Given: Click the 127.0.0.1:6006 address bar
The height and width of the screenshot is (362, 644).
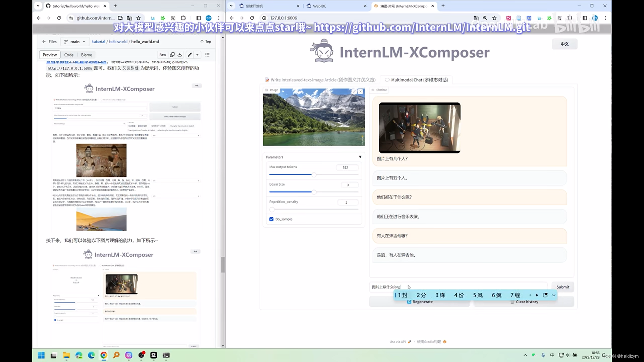Looking at the screenshot, I should [366, 18].
